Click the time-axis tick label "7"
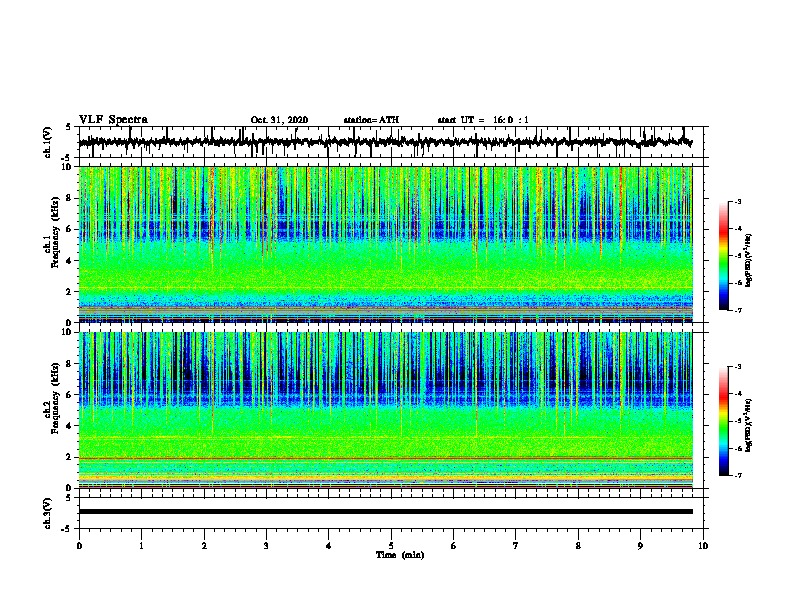 (x=516, y=546)
